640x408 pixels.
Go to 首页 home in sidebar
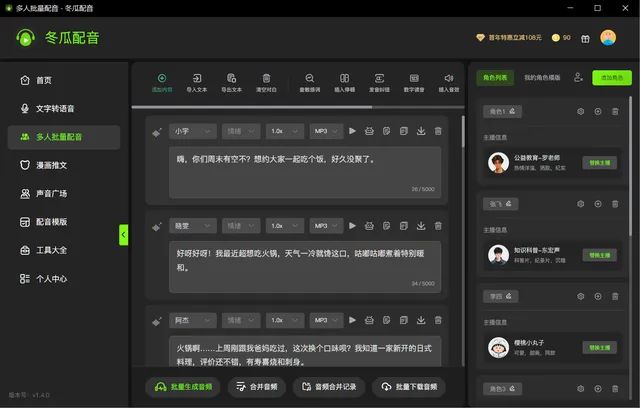click(x=64, y=80)
